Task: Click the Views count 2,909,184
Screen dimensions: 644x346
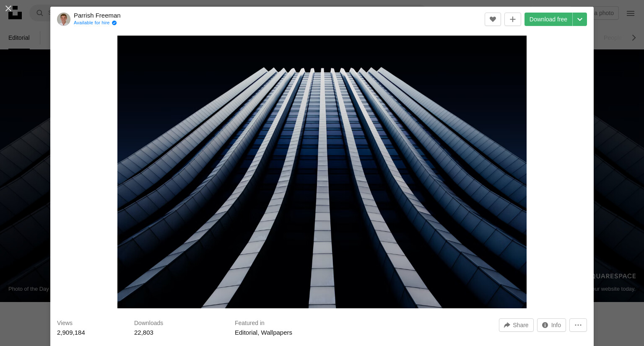Action: pos(71,333)
